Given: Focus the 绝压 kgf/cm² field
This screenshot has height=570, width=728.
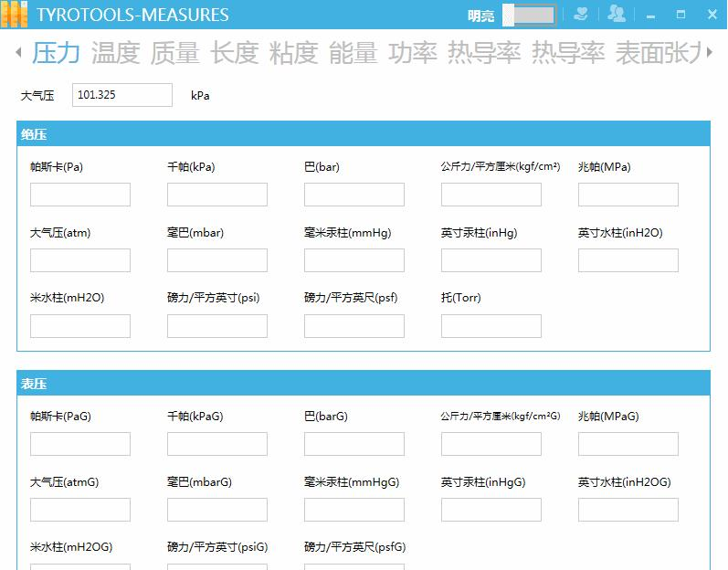Looking at the screenshot, I should click(491, 195).
